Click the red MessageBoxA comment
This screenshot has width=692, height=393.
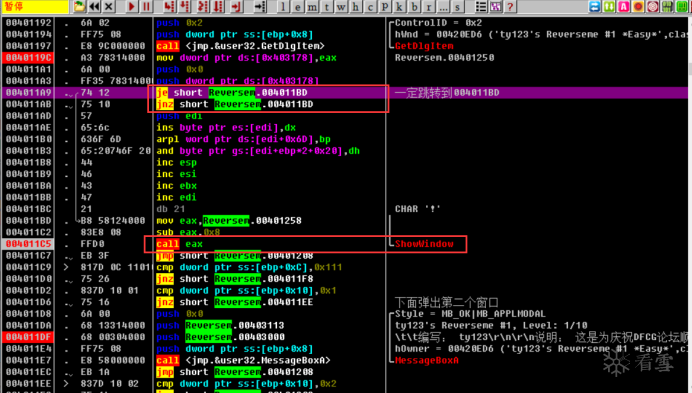(427, 360)
